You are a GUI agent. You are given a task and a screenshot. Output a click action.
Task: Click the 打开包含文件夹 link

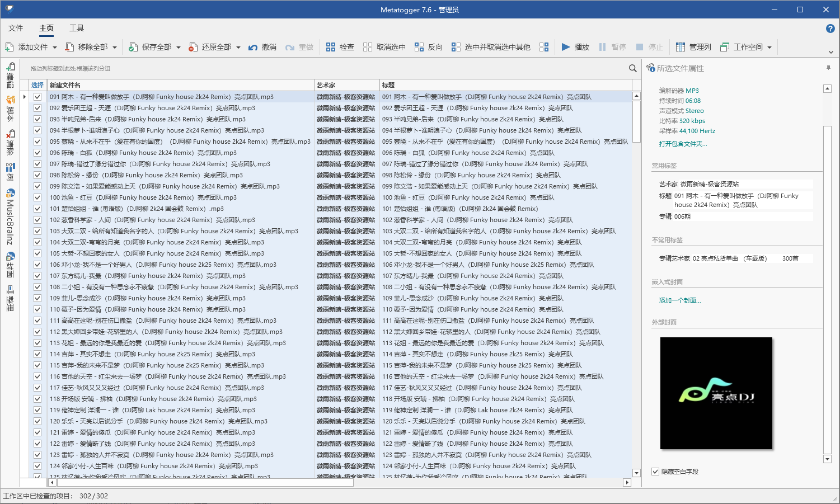click(x=683, y=144)
